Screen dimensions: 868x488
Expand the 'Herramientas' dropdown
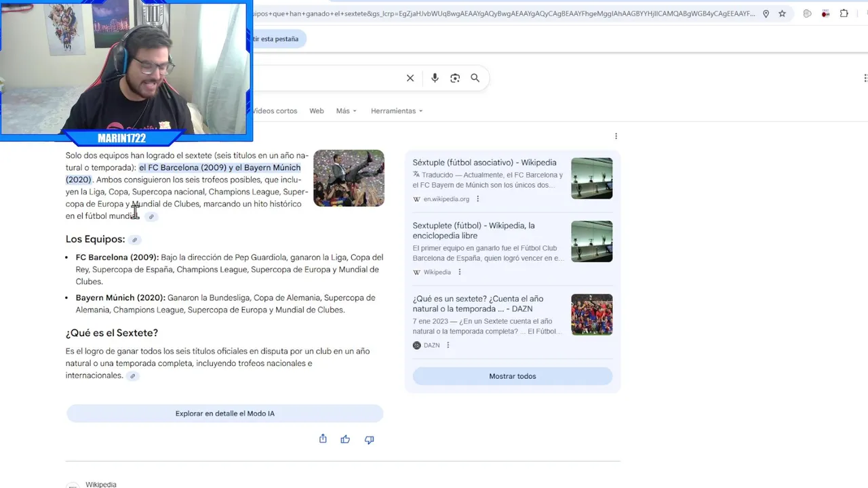[397, 111]
